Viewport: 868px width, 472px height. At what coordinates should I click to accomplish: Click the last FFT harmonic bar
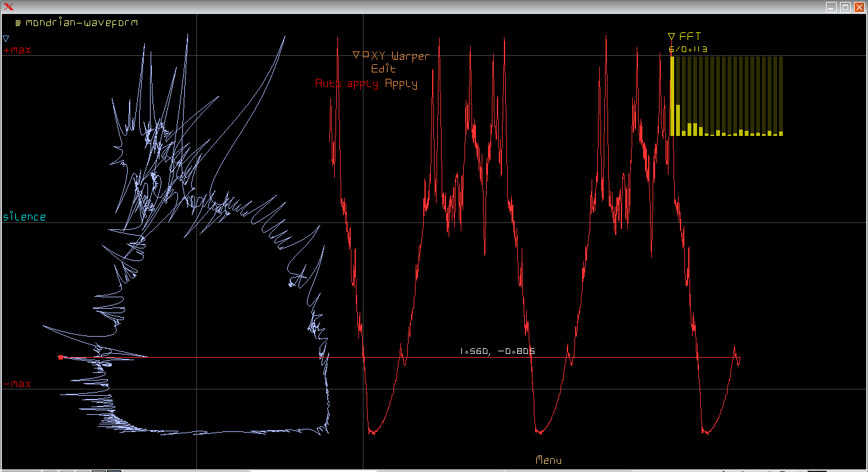click(781, 133)
